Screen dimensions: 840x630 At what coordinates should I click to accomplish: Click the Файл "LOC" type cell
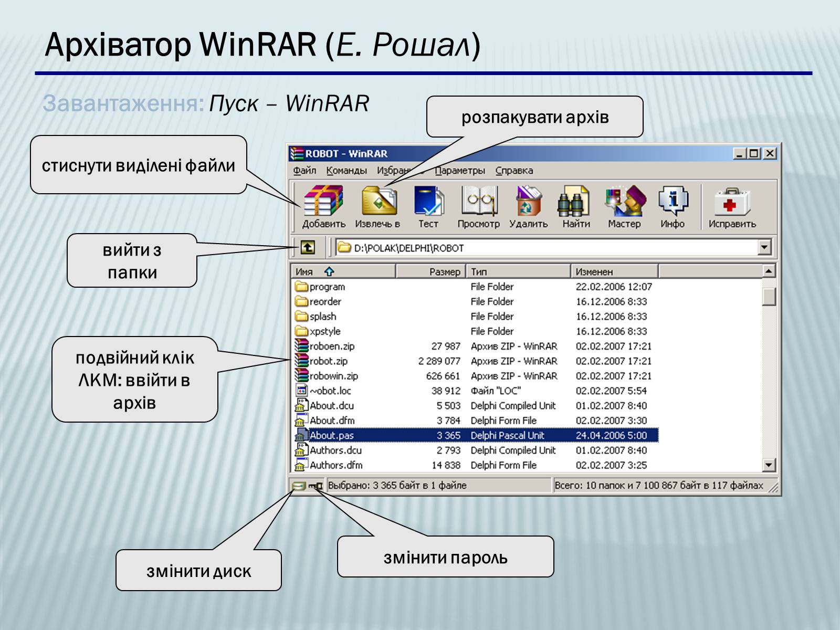(495, 391)
